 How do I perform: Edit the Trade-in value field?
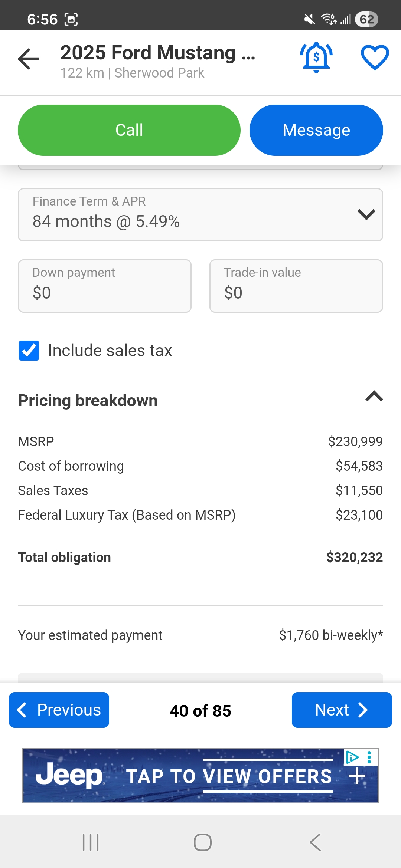(x=296, y=286)
